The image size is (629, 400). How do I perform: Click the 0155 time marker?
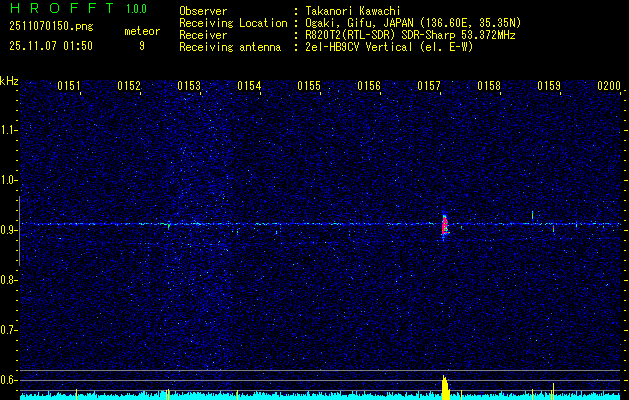309,86
